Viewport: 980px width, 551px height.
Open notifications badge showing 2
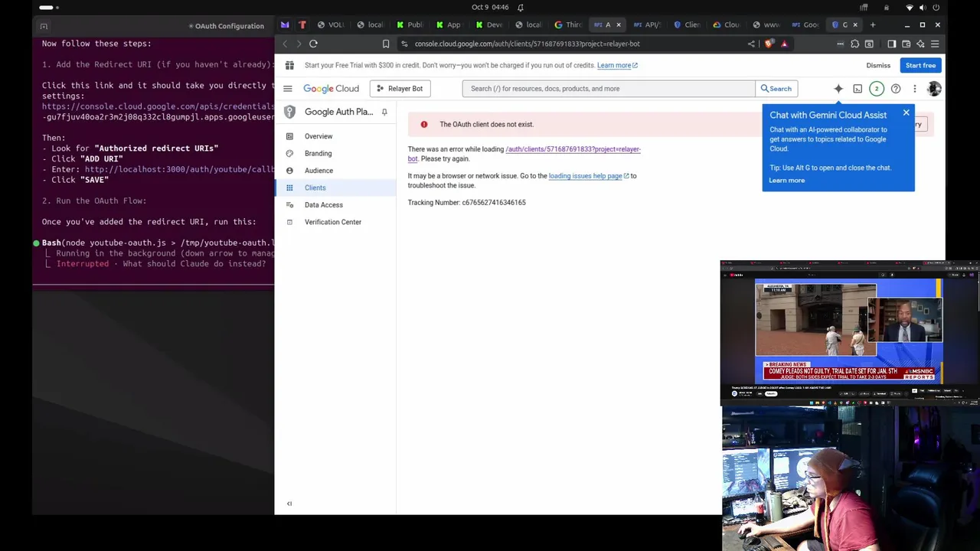pyautogui.click(x=877, y=89)
